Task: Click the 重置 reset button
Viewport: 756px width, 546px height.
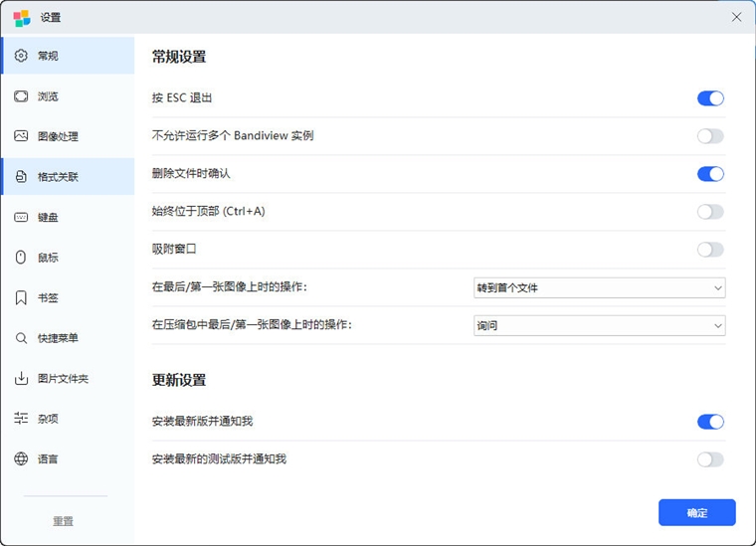Action: pos(63,521)
